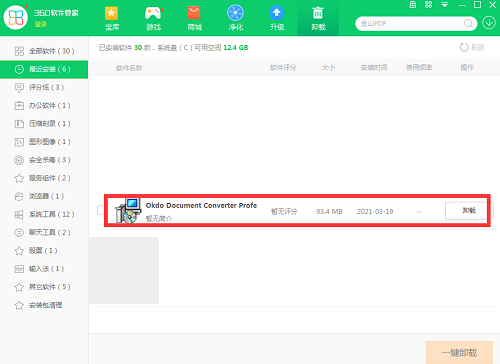The height and width of the screenshot is (364, 500).
Task: Click the 一键卸载 button
Action: click(x=459, y=352)
